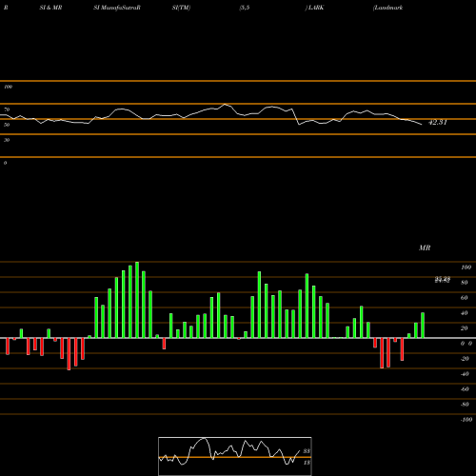The width and height of the screenshot is (476, 476).
Task: Click the ') LARK' ticker label
Action: coord(314,8)
